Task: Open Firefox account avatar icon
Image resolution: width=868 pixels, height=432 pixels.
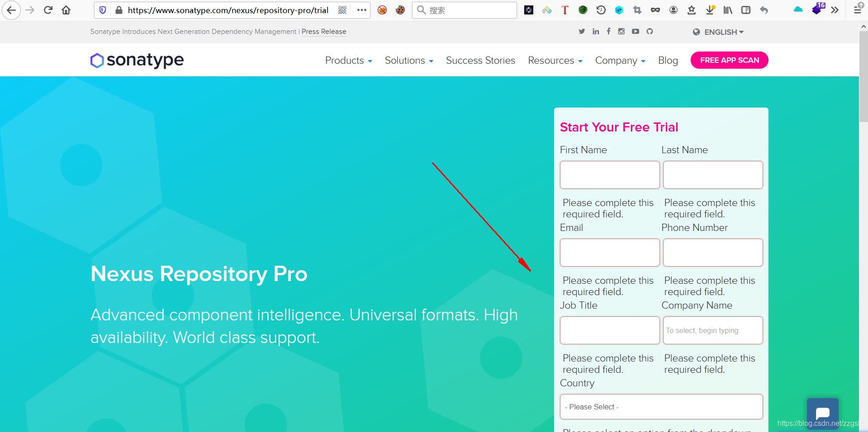Action: click(674, 10)
